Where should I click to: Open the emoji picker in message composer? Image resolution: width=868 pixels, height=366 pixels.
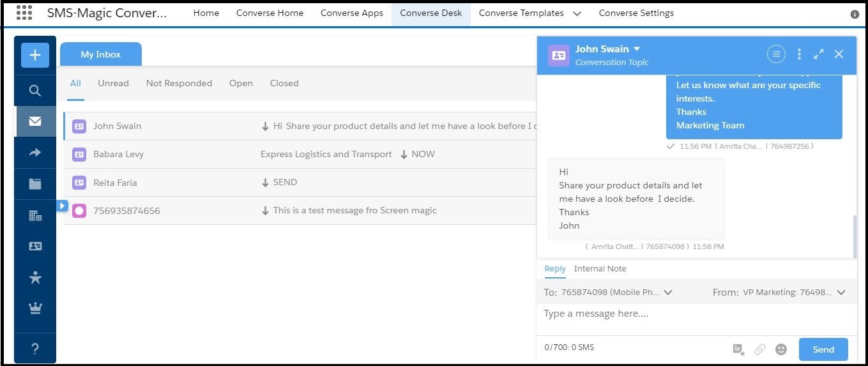780,349
